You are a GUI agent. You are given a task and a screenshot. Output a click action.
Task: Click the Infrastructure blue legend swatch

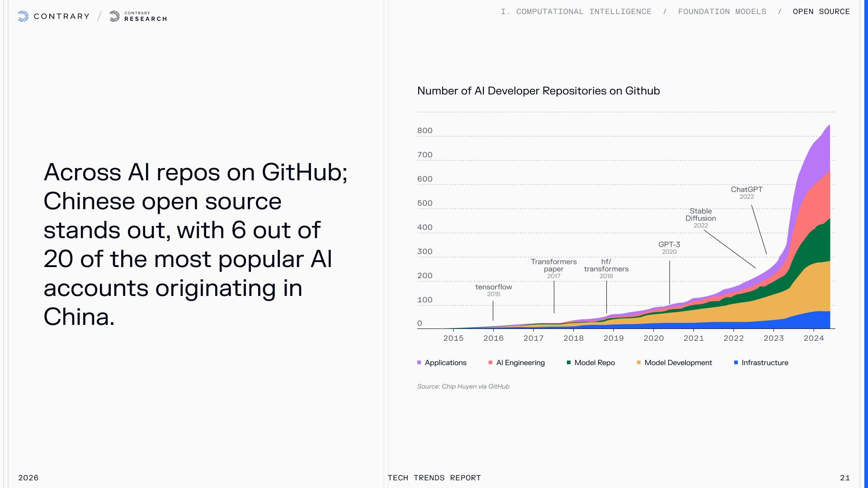click(736, 363)
